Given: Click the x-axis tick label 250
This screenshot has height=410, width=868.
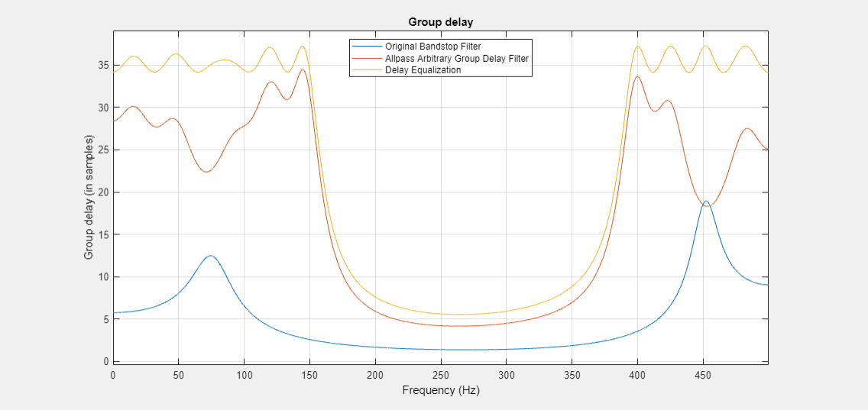Looking at the screenshot, I should pyautogui.click(x=440, y=375).
